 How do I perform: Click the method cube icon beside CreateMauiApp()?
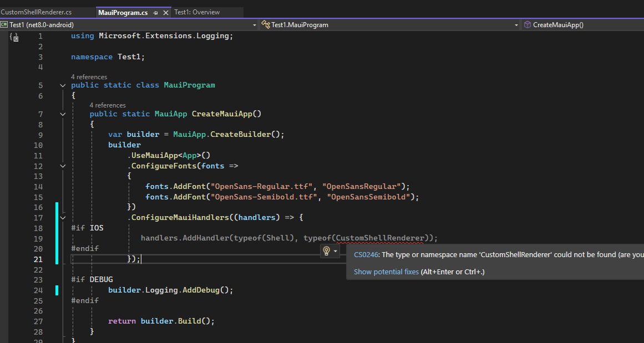(528, 24)
